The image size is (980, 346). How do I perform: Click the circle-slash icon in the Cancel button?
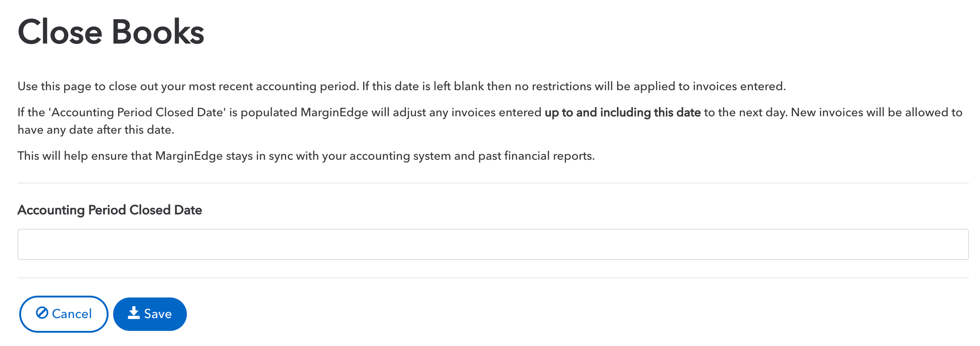pyautogui.click(x=42, y=313)
